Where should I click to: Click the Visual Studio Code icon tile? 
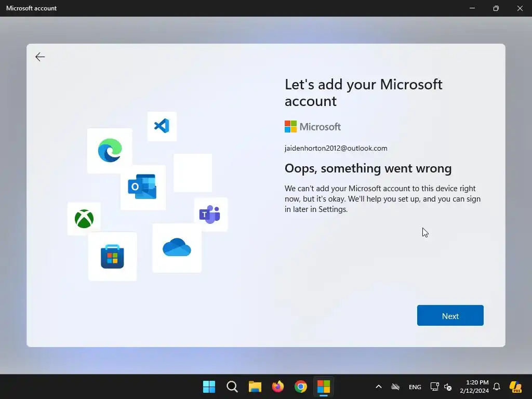(162, 126)
